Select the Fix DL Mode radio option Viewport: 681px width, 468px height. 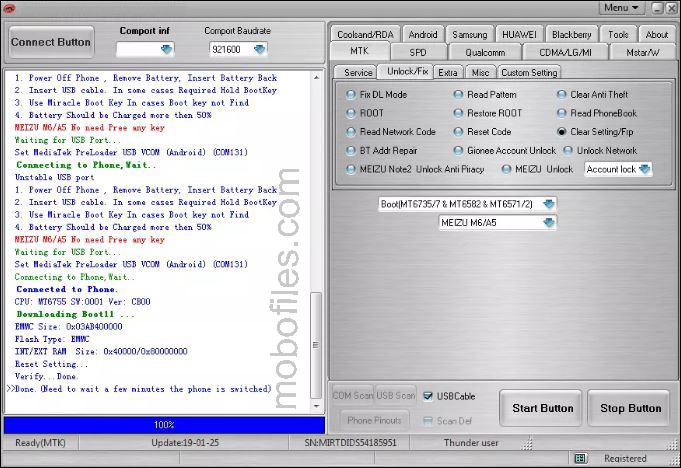pos(351,95)
